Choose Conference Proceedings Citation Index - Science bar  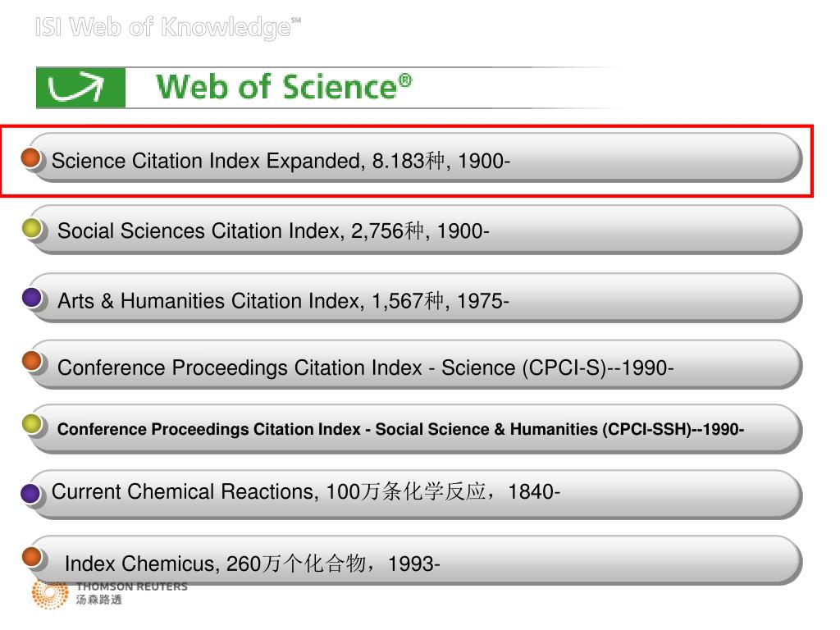[x=414, y=365]
